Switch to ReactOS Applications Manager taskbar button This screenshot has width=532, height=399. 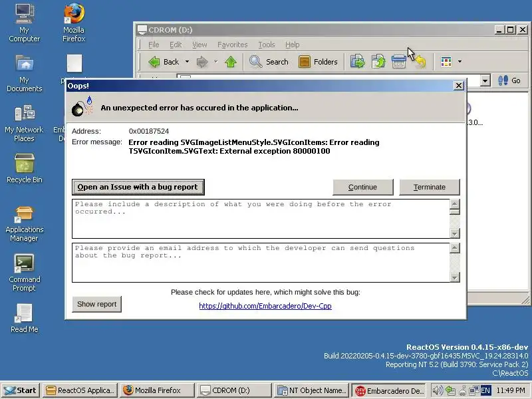(80, 390)
